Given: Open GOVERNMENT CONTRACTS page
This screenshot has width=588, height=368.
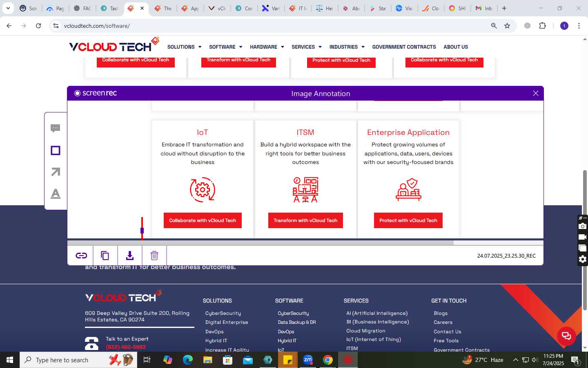Looking at the screenshot, I should pos(404,47).
